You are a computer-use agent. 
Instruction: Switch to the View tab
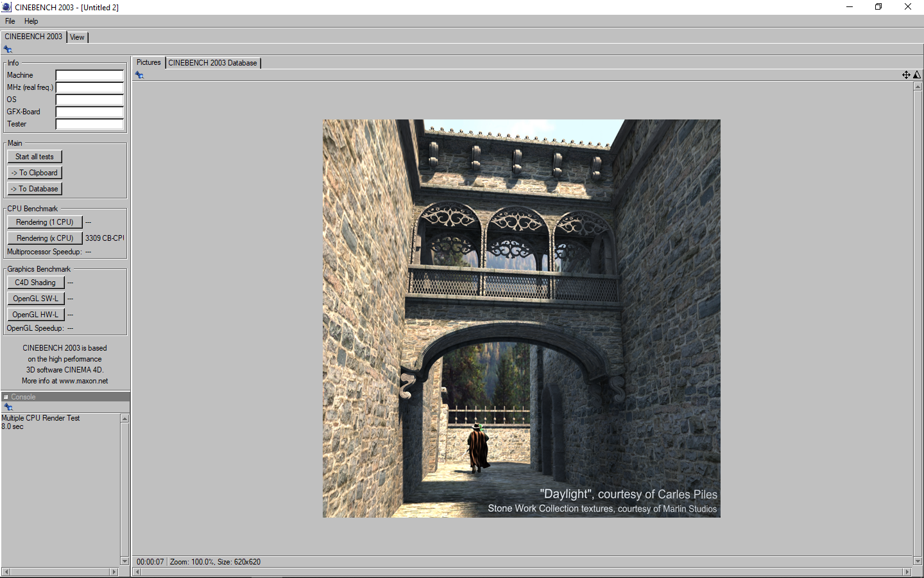pyautogui.click(x=77, y=37)
